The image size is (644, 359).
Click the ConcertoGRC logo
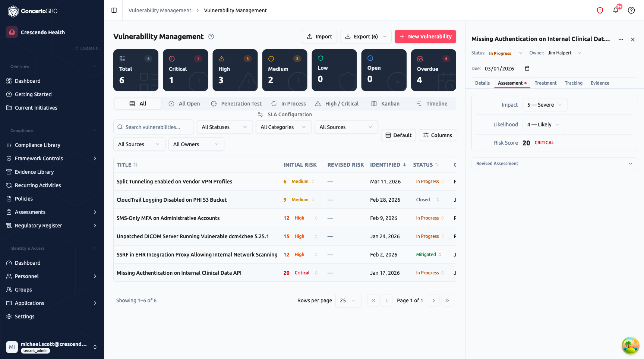33,11
